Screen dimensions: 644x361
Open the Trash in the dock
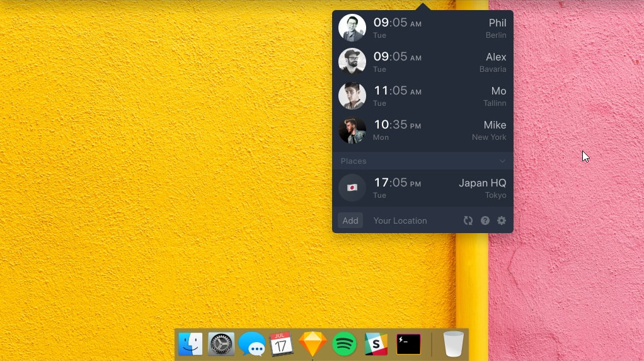point(454,344)
